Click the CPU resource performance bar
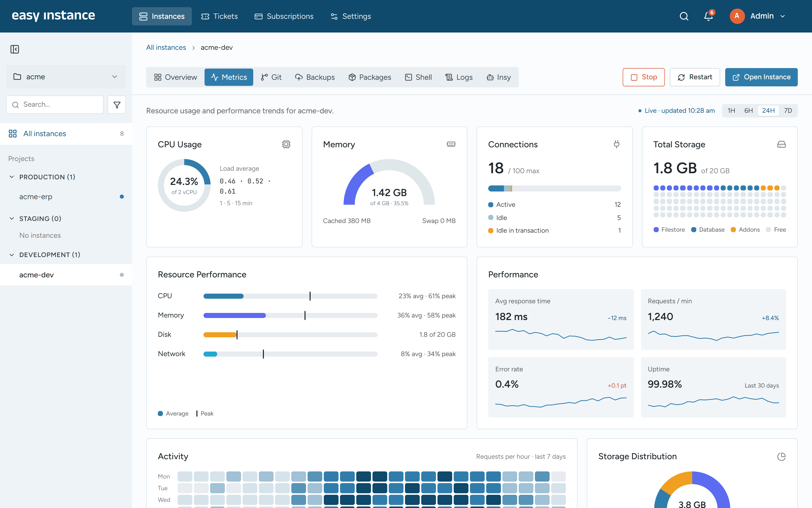This screenshot has width=812, height=508. point(291,296)
